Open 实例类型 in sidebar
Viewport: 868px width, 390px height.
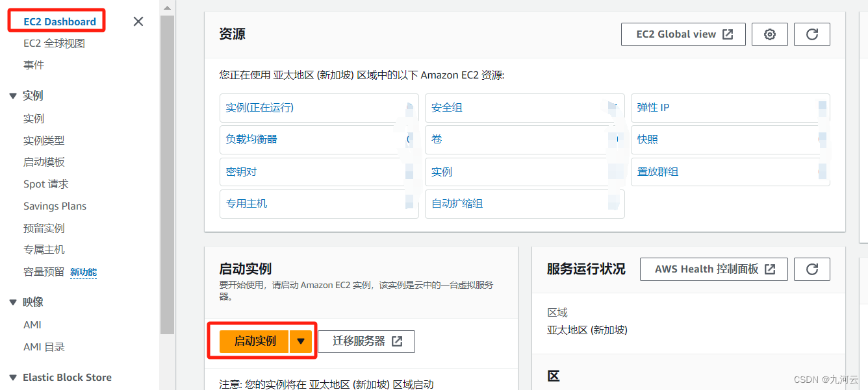(44, 140)
